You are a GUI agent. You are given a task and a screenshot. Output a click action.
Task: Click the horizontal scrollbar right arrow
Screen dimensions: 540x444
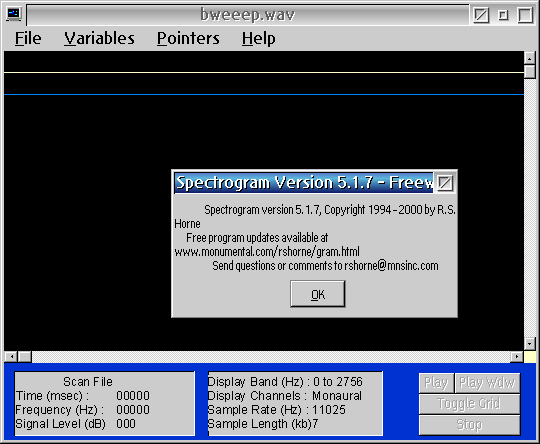click(517, 357)
